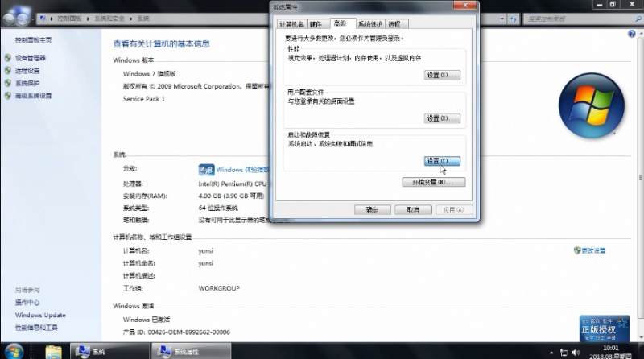
Task: Cancel the System Properties dialog
Action: pos(413,210)
